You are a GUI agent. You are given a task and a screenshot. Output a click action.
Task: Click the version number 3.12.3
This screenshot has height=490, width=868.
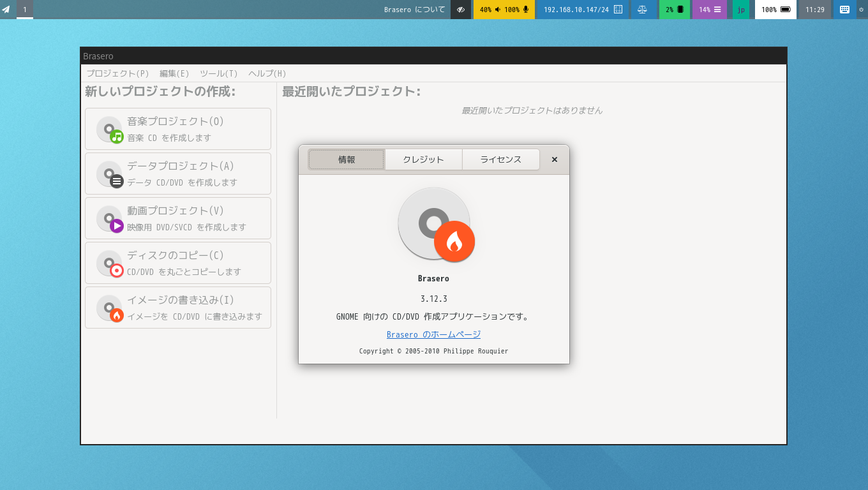(x=434, y=299)
